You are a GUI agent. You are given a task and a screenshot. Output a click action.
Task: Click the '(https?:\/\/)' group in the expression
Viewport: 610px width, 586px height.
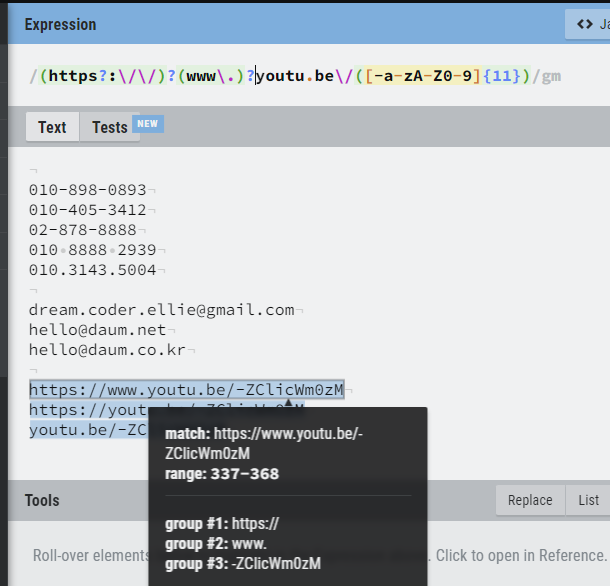click(x=103, y=76)
